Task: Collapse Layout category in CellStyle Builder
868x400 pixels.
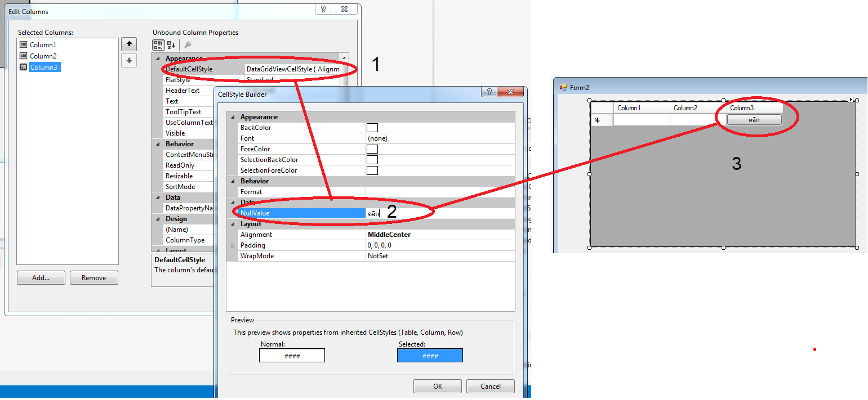Action: pos(233,224)
